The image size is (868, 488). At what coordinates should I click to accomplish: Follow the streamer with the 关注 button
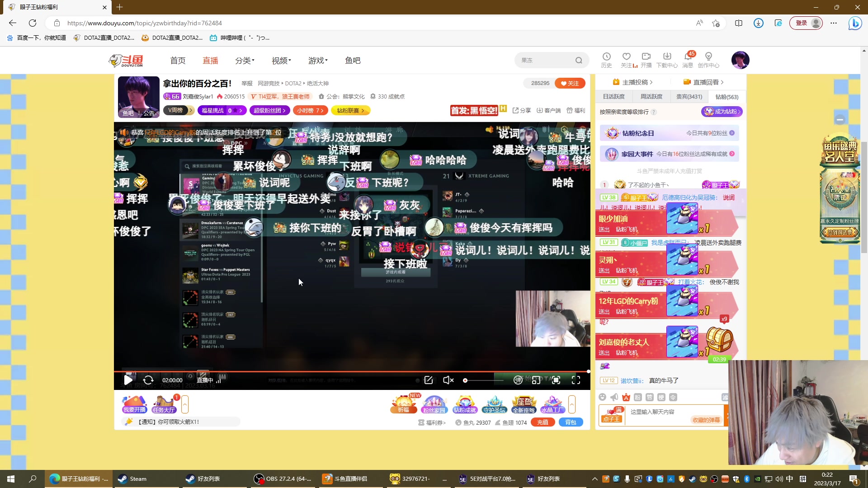pyautogui.click(x=570, y=83)
